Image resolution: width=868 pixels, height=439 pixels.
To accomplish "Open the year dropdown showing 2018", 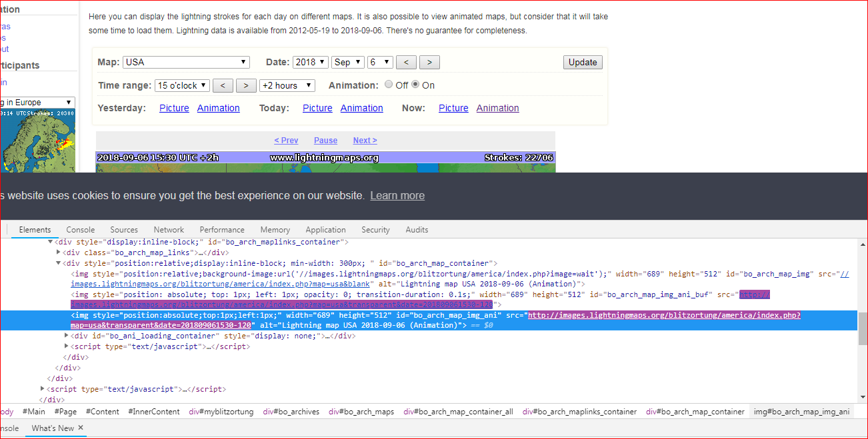I will [311, 62].
